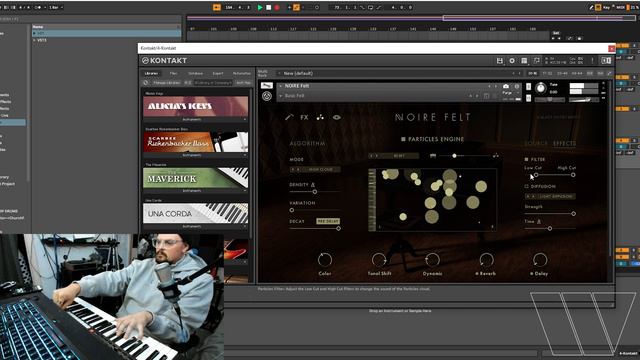Click the piano icon left of particle slider
Viewport: 640px width, 360px height.
click(433, 156)
